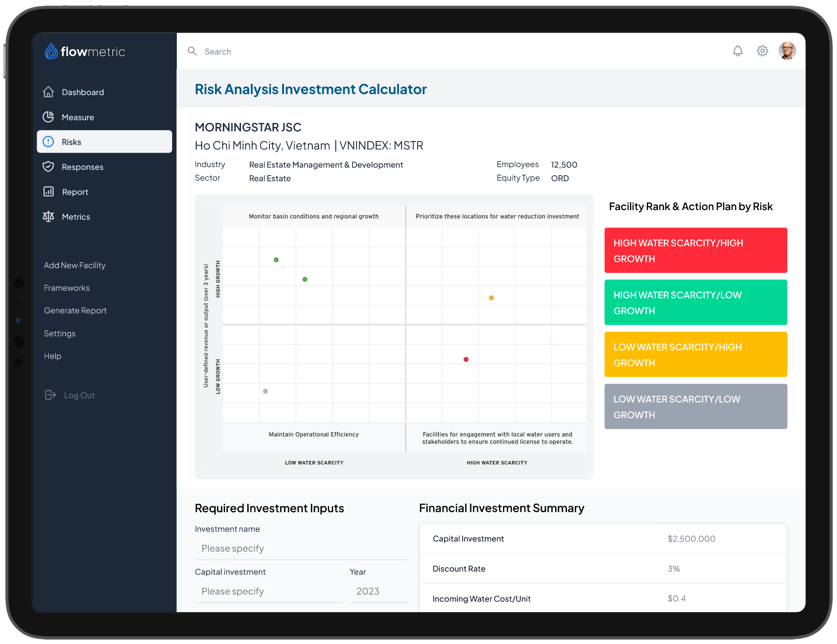Click the Dashboard home icon

[48, 92]
